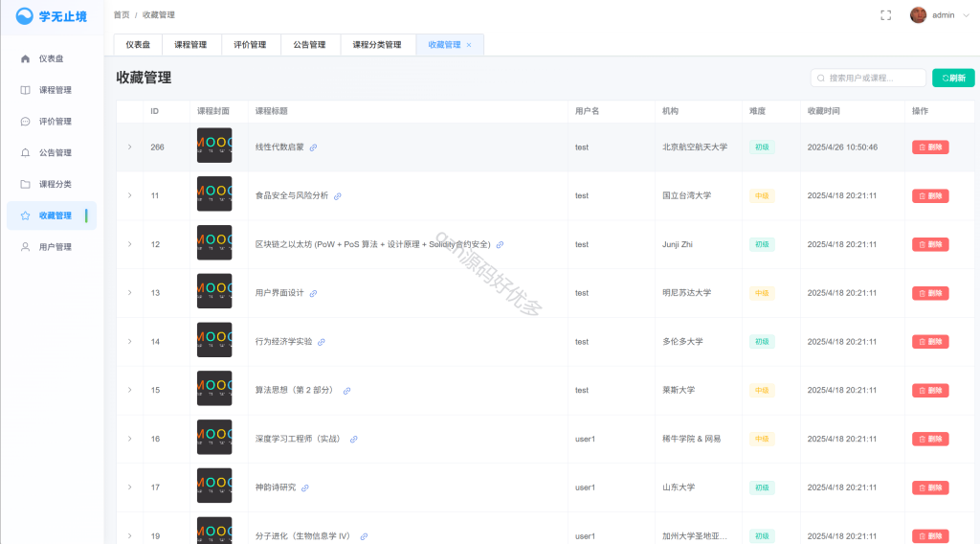The height and width of the screenshot is (544, 980).
Task: Expand row with ID 12
Action: 130,244
